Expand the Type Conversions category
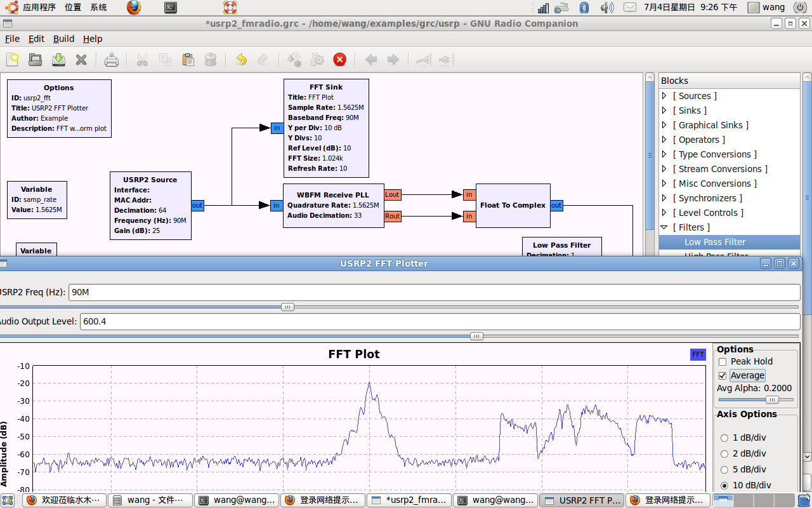Screen dimensions: 812x508 (x=665, y=154)
